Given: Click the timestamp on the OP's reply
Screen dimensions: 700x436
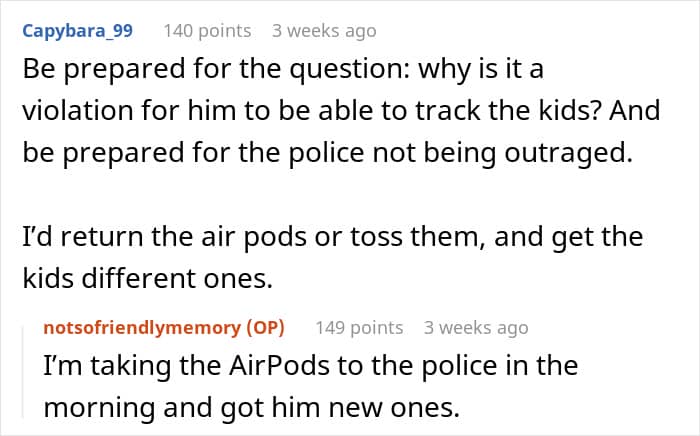Looking at the screenshot, I should (476, 327).
